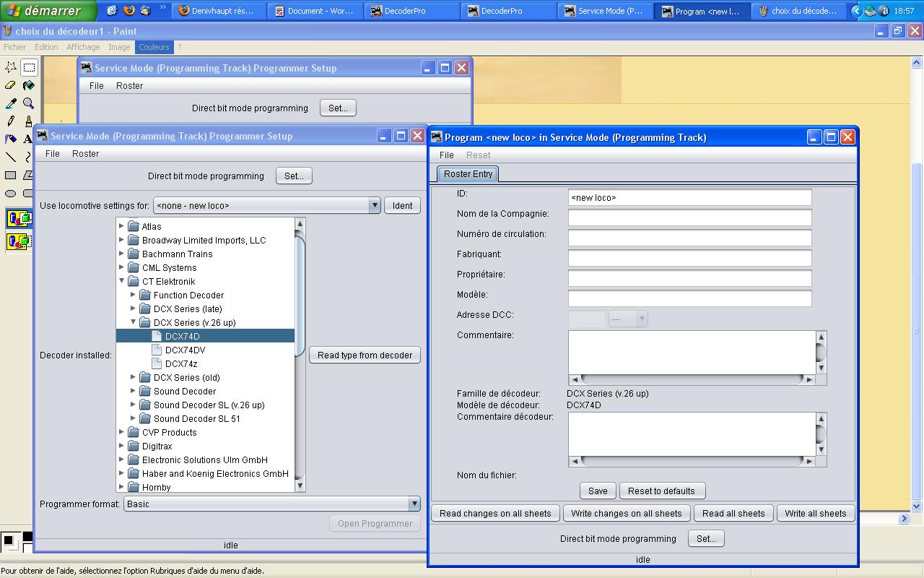The image size is (924, 578).
Task: Switch to Service Mode taskbar item
Action: pos(605,11)
